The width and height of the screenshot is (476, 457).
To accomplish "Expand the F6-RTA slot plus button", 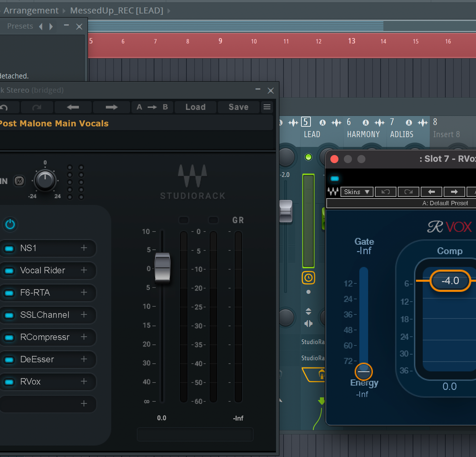I will tap(84, 293).
